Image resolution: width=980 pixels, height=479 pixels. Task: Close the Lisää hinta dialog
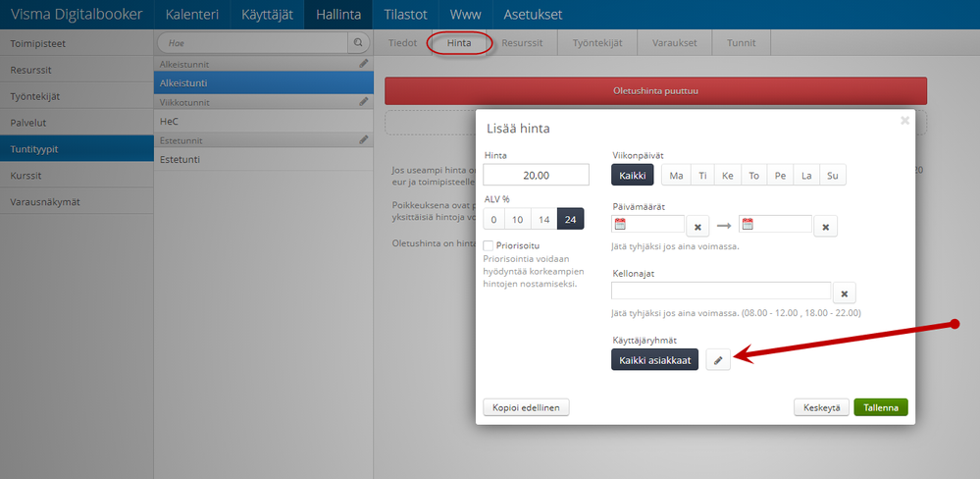point(904,122)
